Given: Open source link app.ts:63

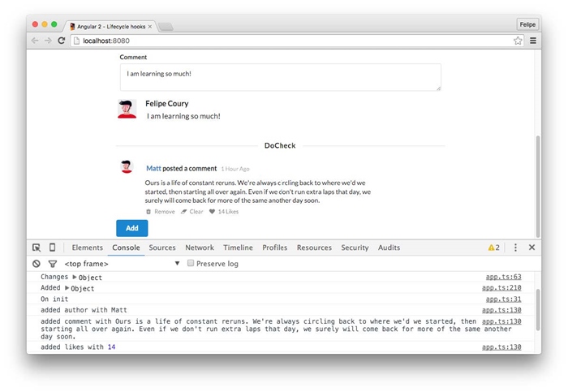Looking at the screenshot, I should (504, 277).
